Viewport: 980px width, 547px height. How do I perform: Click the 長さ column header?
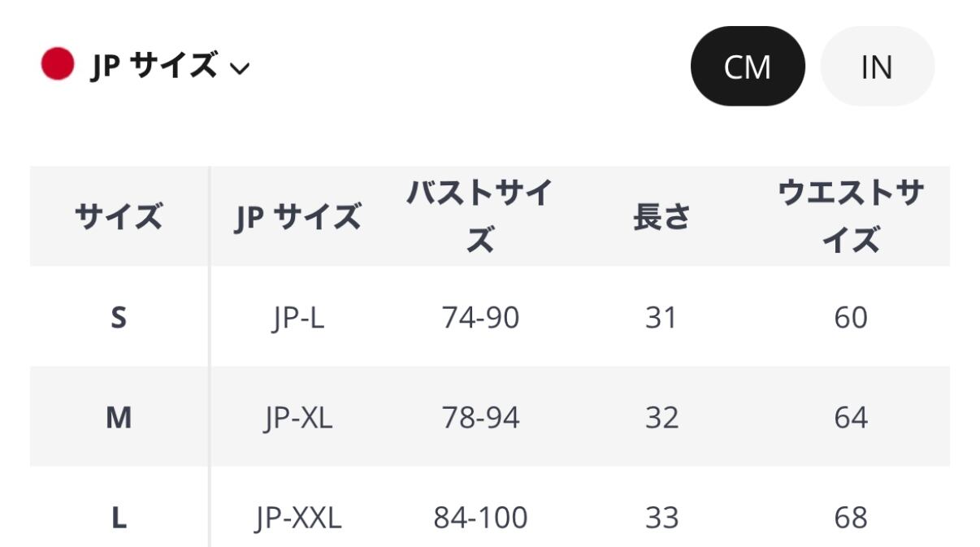[x=661, y=217]
